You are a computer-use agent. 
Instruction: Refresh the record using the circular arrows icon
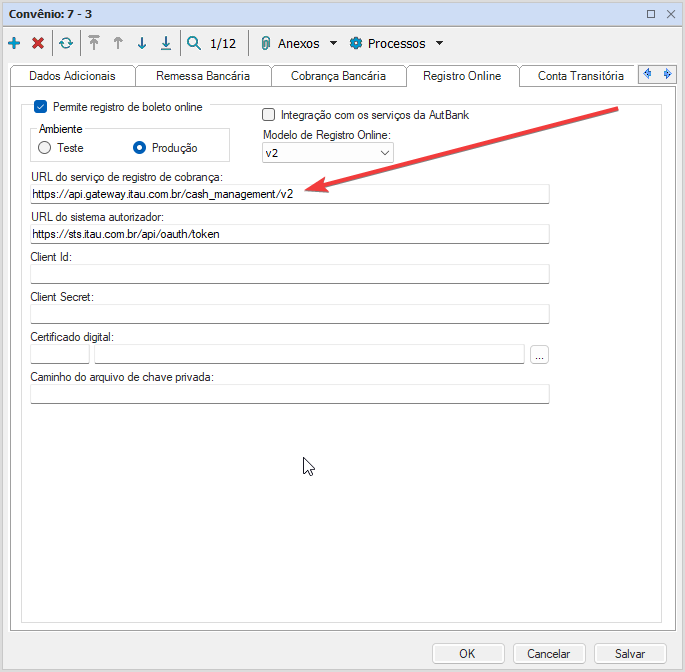pos(66,43)
